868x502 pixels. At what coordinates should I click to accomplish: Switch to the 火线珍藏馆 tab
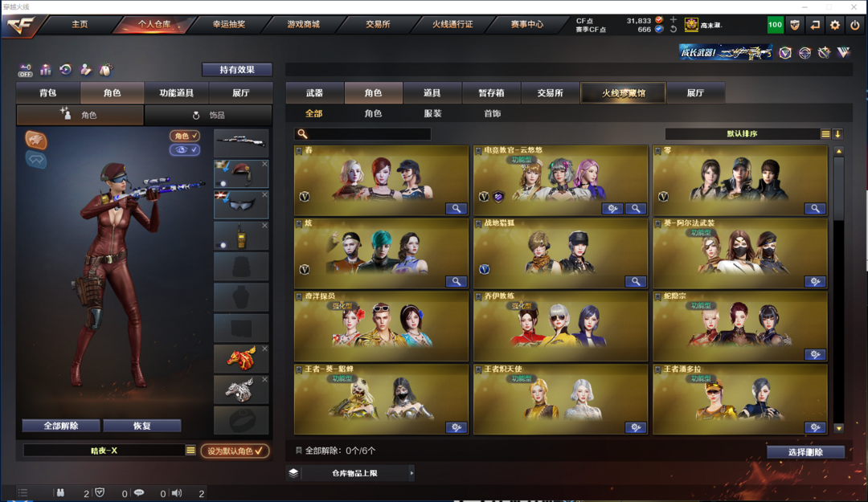pos(624,93)
